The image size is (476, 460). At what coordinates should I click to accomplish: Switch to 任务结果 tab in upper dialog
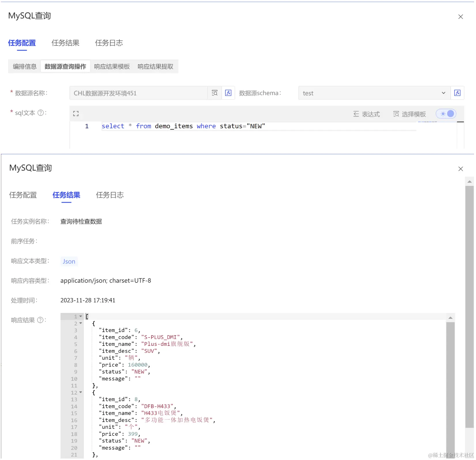pyautogui.click(x=65, y=43)
